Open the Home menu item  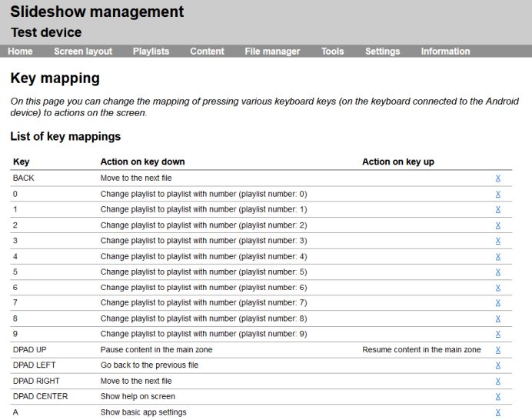20,52
